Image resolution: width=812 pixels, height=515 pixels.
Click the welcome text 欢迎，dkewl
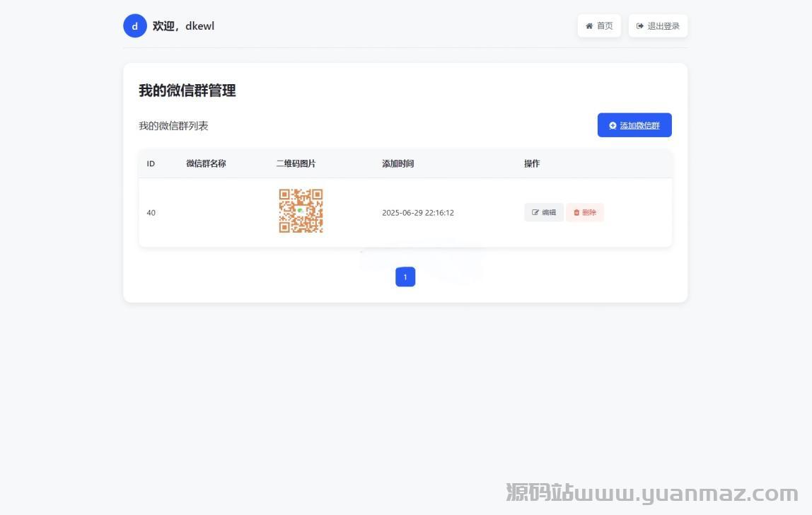tap(183, 26)
